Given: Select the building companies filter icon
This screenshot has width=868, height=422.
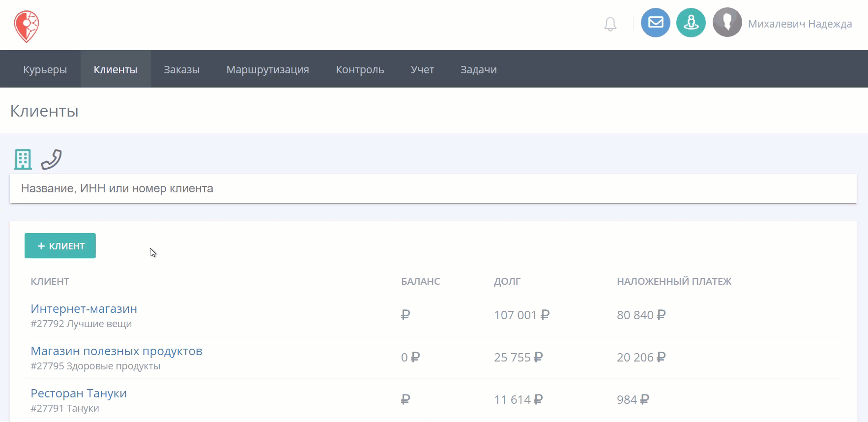Looking at the screenshot, I should point(23,159).
